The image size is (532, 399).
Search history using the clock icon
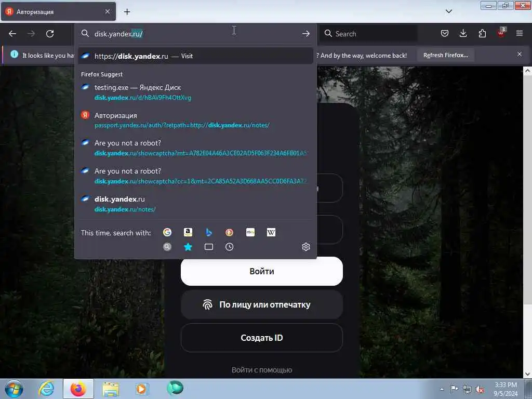tap(229, 247)
